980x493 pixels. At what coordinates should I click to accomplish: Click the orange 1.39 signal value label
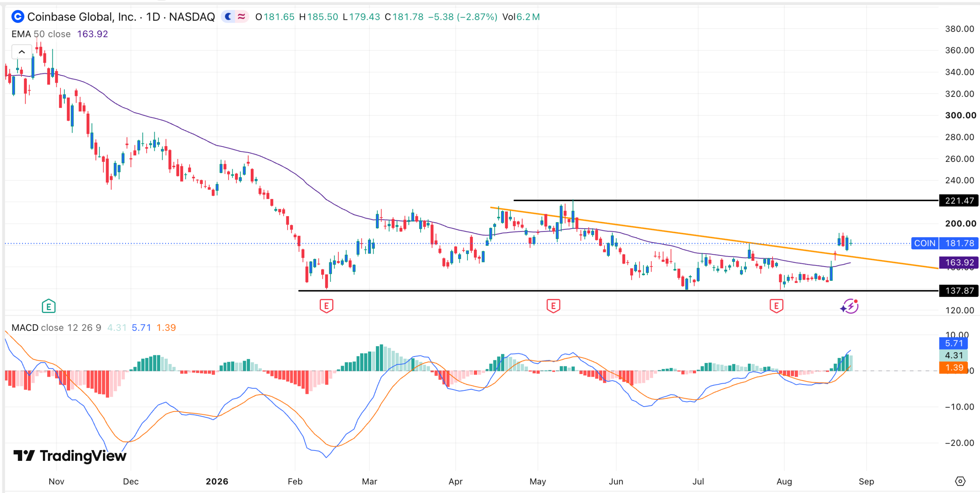[953, 368]
